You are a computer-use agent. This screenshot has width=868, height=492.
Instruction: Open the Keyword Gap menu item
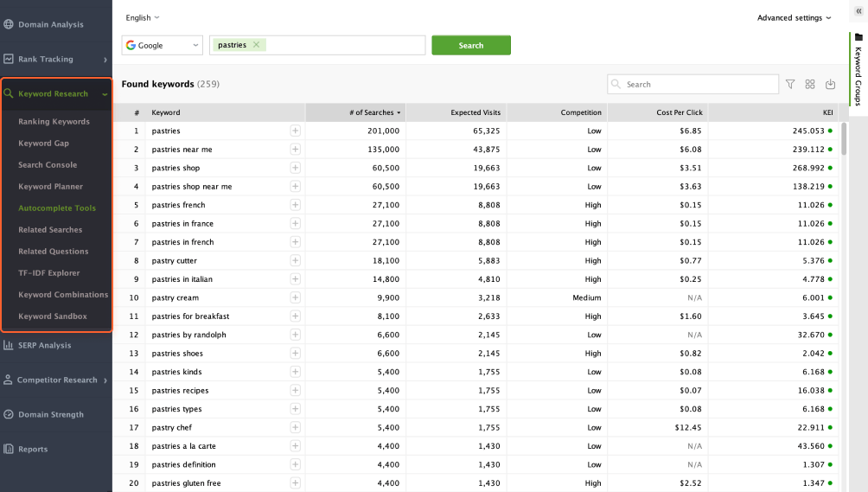(43, 144)
